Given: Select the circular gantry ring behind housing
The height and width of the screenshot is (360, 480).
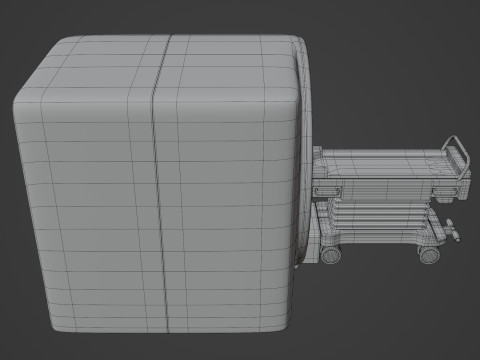Looking at the screenshot, I should point(305,150).
